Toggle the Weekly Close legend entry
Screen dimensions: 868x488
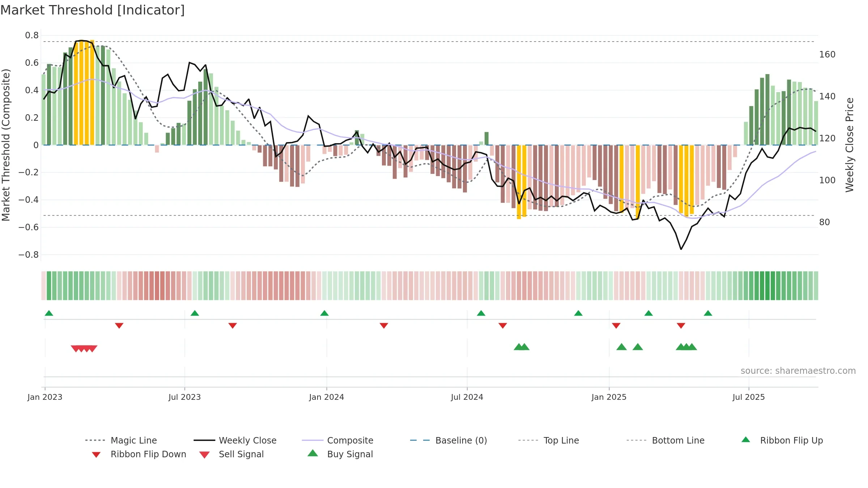click(x=235, y=440)
